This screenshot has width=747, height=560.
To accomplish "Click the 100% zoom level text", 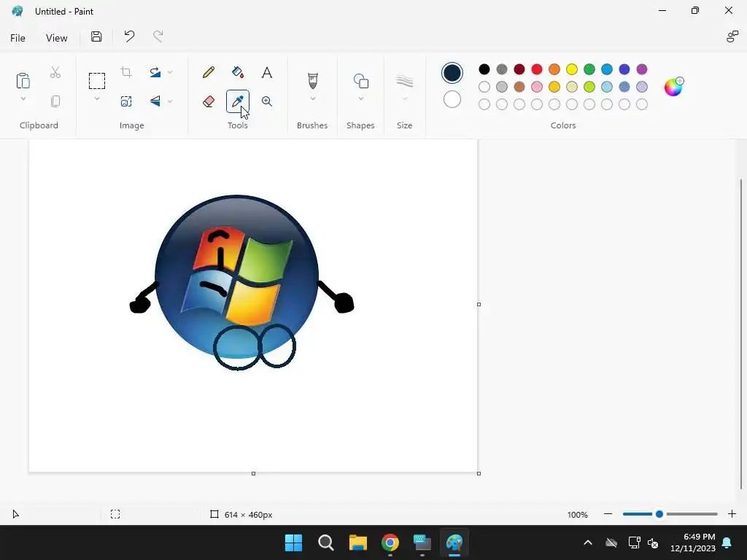I will click(578, 515).
